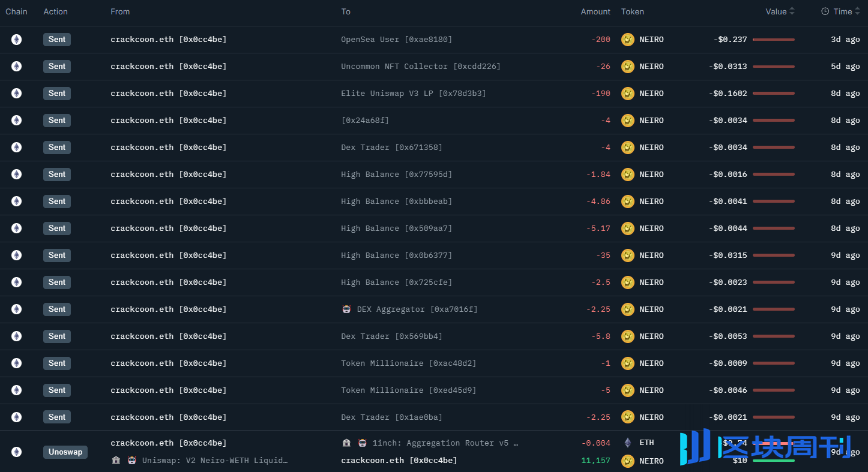Image resolution: width=868 pixels, height=472 pixels.
Task: Open High Balance [0x509aa7] address
Action: point(397,229)
